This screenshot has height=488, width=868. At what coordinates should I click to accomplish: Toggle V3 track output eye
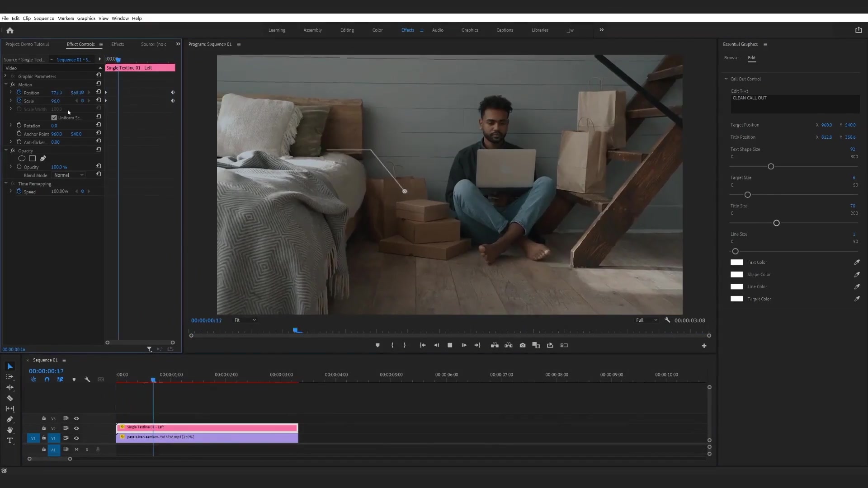[x=76, y=418]
